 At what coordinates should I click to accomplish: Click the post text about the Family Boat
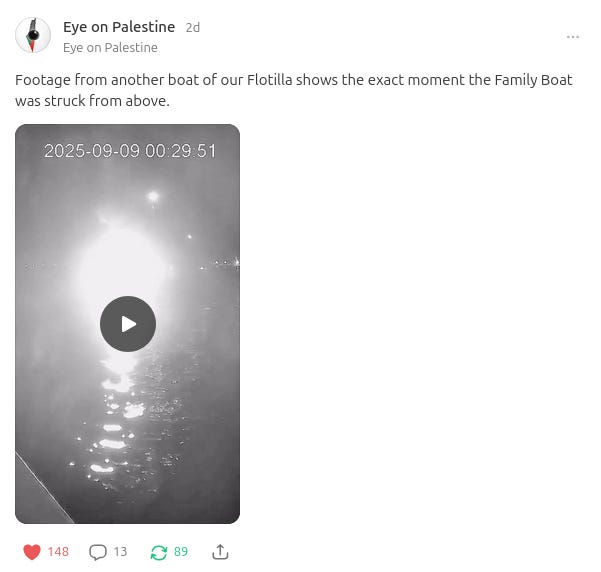click(294, 90)
